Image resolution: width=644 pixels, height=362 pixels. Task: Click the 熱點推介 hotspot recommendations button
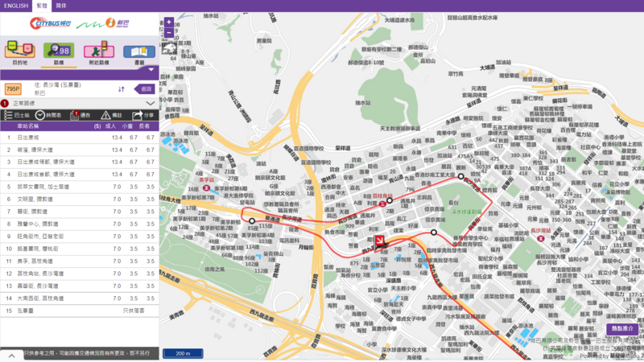pos(621,329)
